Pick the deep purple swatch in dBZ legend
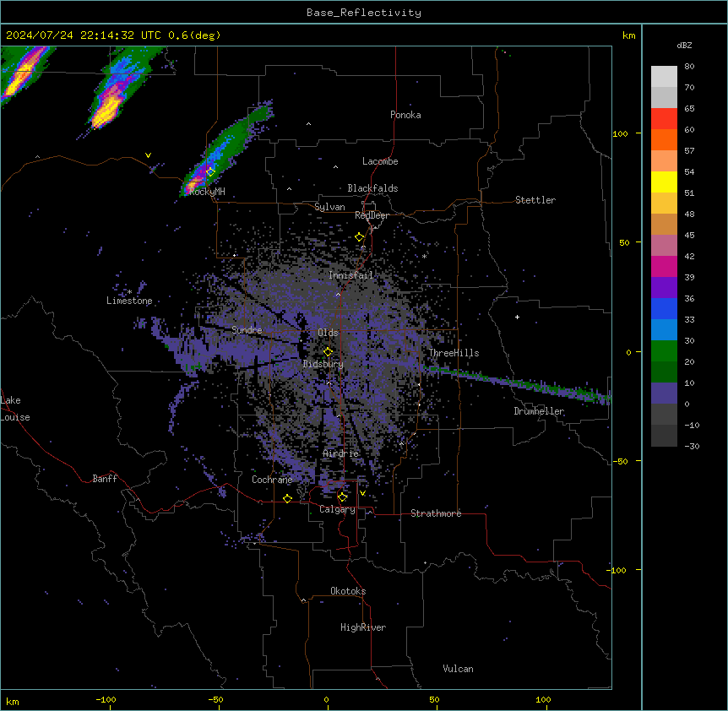The width and height of the screenshot is (728, 711). click(664, 288)
